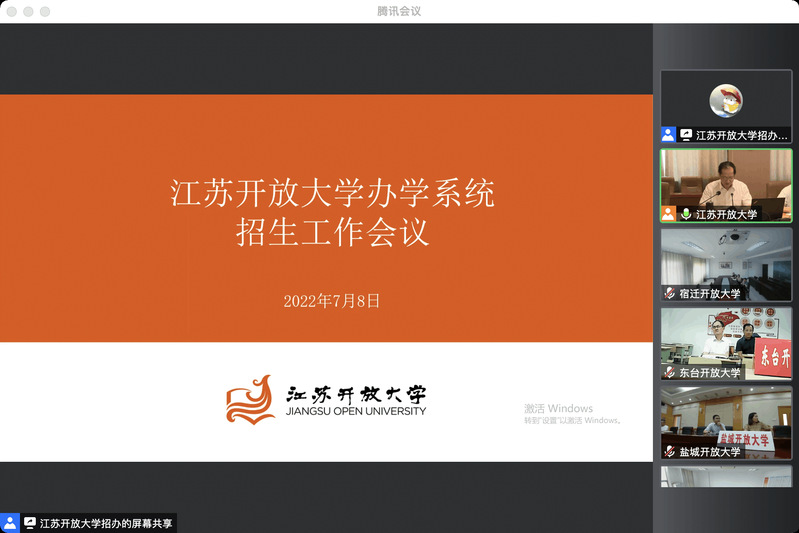Click the 宿迁开放大学 name label
The image size is (799, 533).
(x=710, y=294)
